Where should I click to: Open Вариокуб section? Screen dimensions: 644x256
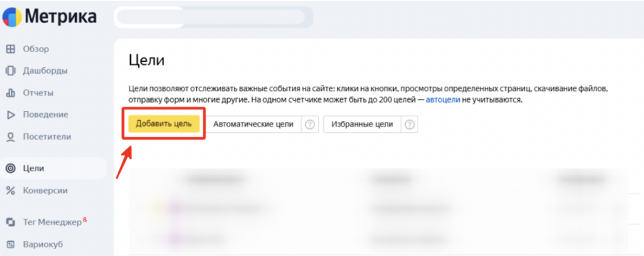coord(43,245)
